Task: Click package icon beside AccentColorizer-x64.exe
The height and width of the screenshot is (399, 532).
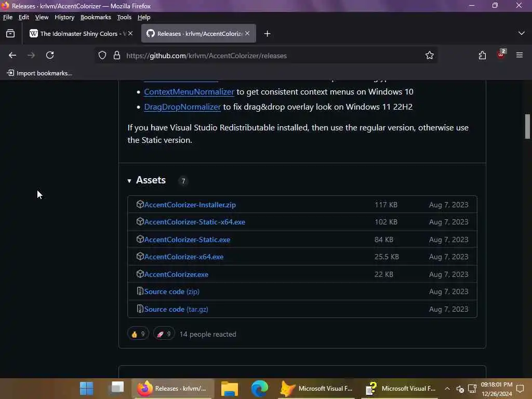Action: coord(140,257)
